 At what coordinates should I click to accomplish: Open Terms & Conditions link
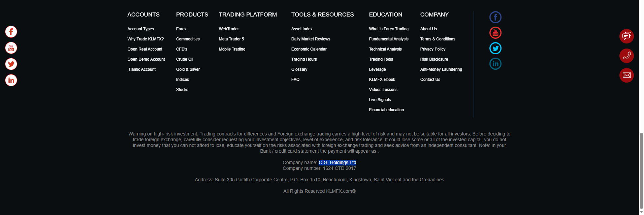[x=438, y=39]
